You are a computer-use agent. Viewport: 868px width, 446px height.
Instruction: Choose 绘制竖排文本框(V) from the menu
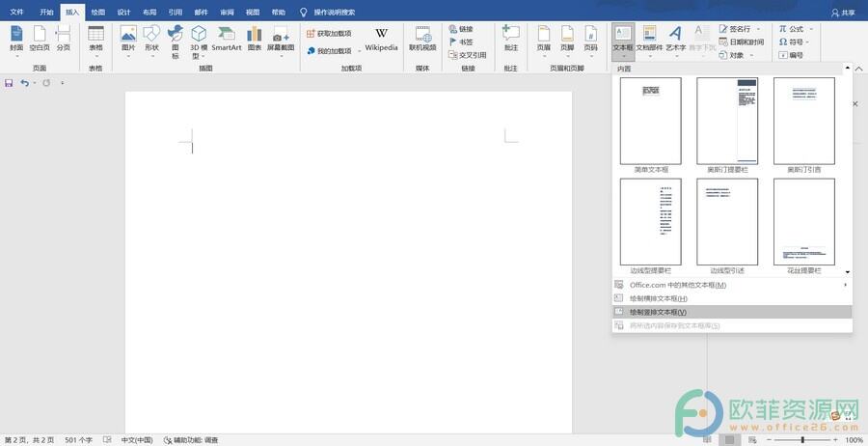pos(658,312)
